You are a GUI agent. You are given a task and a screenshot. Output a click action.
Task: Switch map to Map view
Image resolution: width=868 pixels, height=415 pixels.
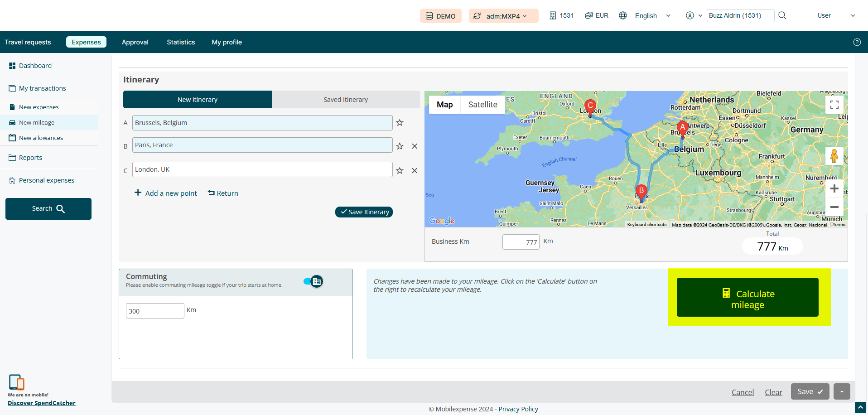[x=444, y=105]
